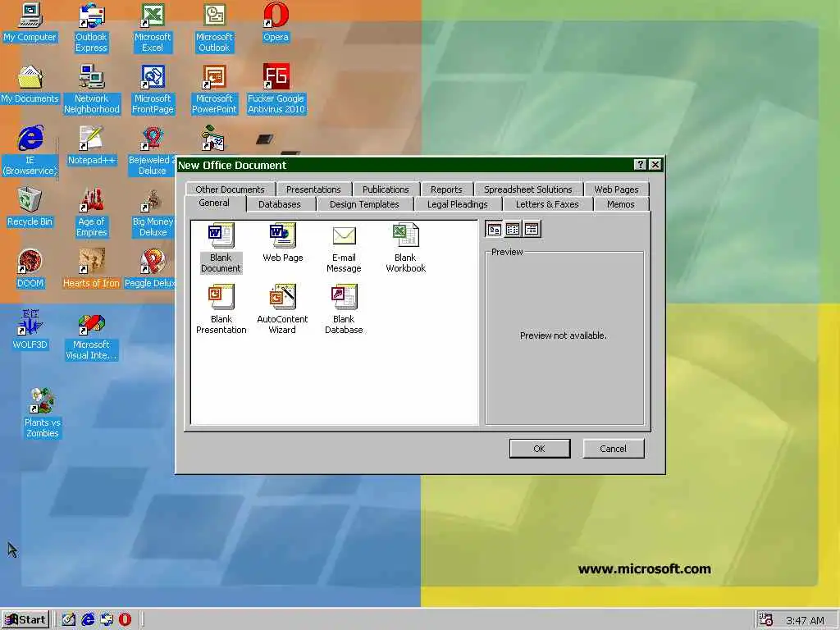Switch dialog to List view

[513, 230]
